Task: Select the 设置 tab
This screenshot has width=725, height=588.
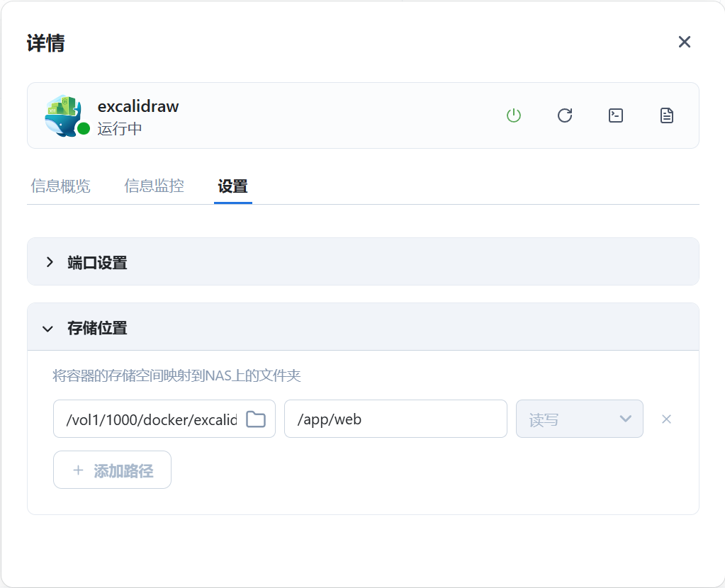Action: pos(232,186)
